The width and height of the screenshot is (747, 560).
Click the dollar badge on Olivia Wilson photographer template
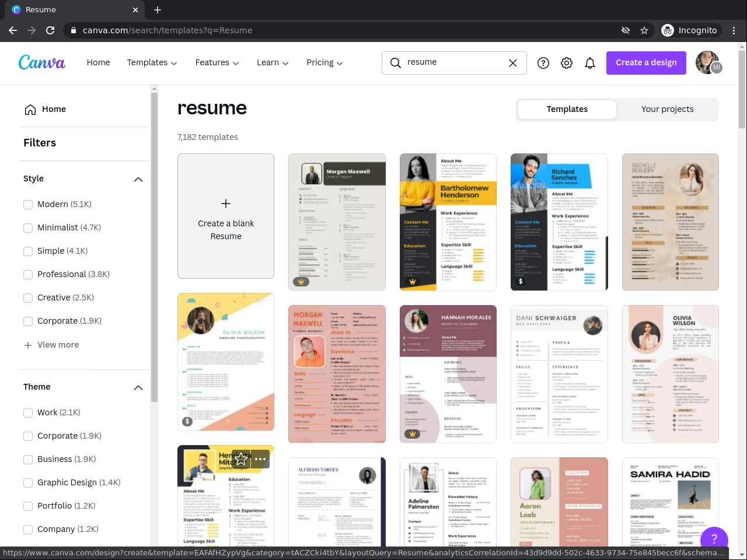187,421
